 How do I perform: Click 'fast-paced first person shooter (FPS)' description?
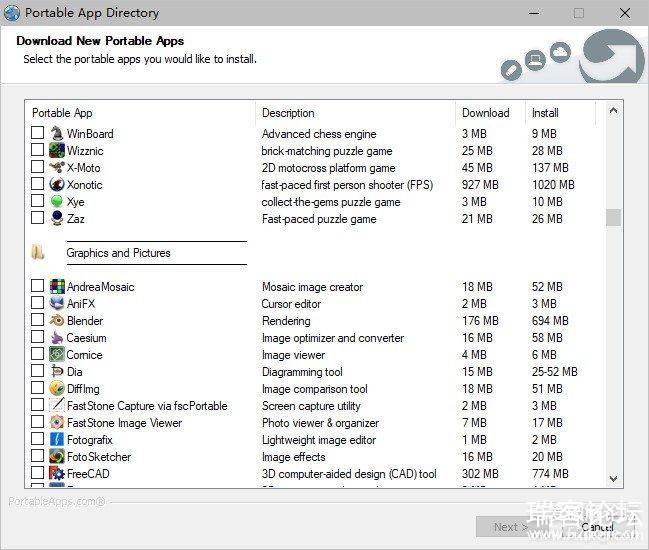(347, 185)
